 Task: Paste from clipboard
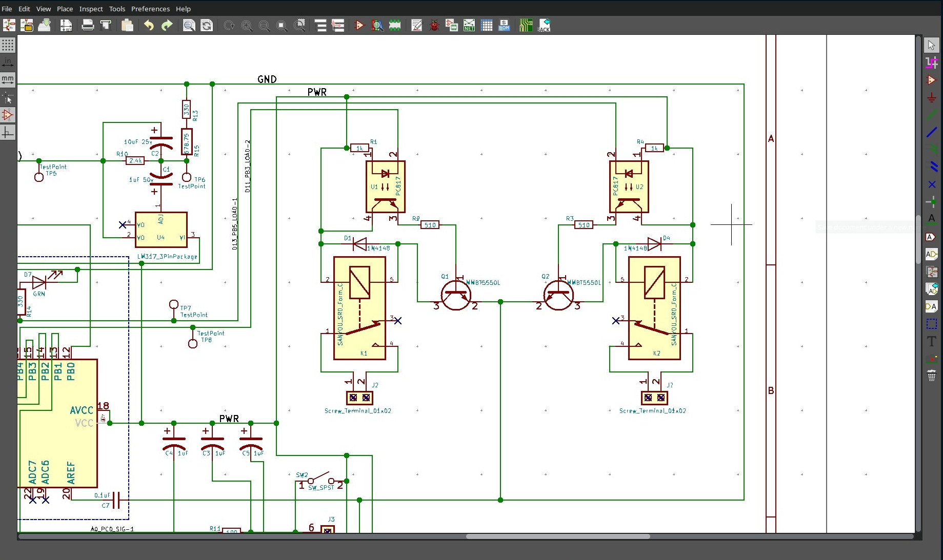point(127,25)
